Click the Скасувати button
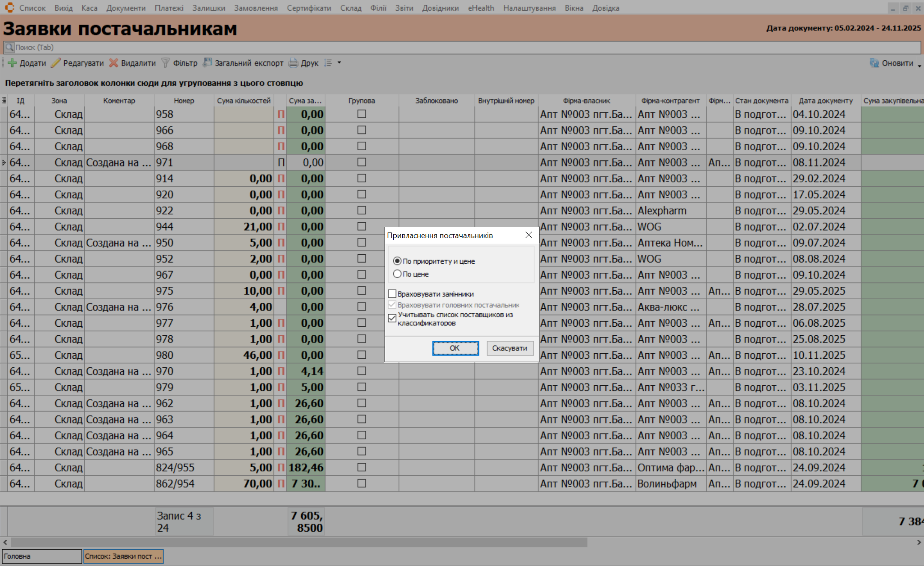This screenshot has width=924, height=566. coord(509,348)
